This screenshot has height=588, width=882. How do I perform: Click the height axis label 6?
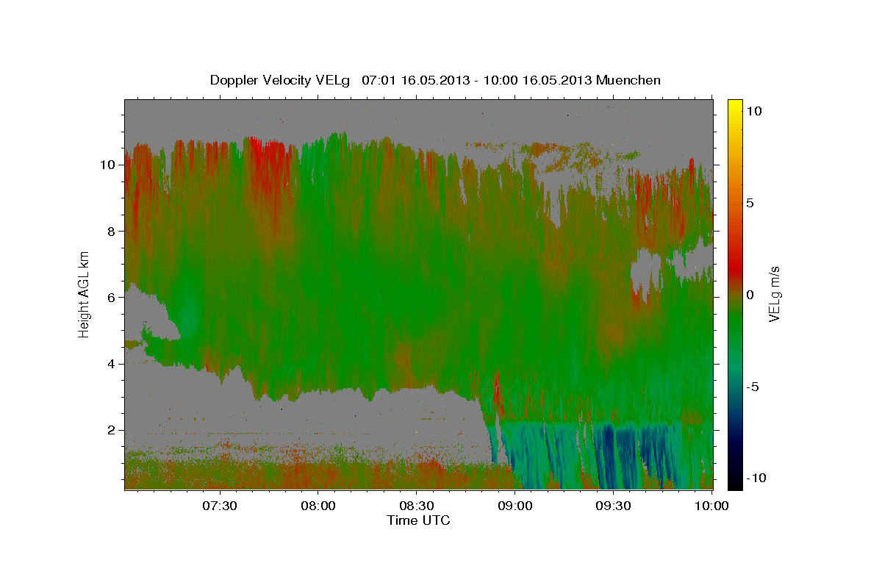click(x=112, y=297)
